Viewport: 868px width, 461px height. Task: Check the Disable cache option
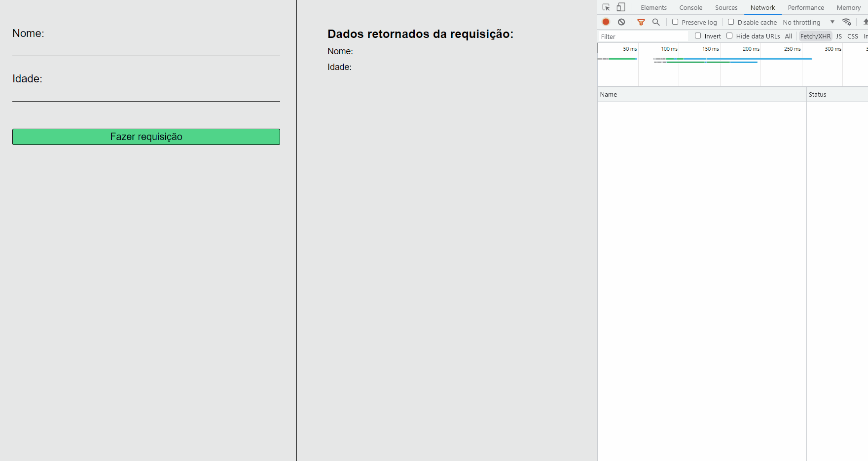(x=731, y=22)
